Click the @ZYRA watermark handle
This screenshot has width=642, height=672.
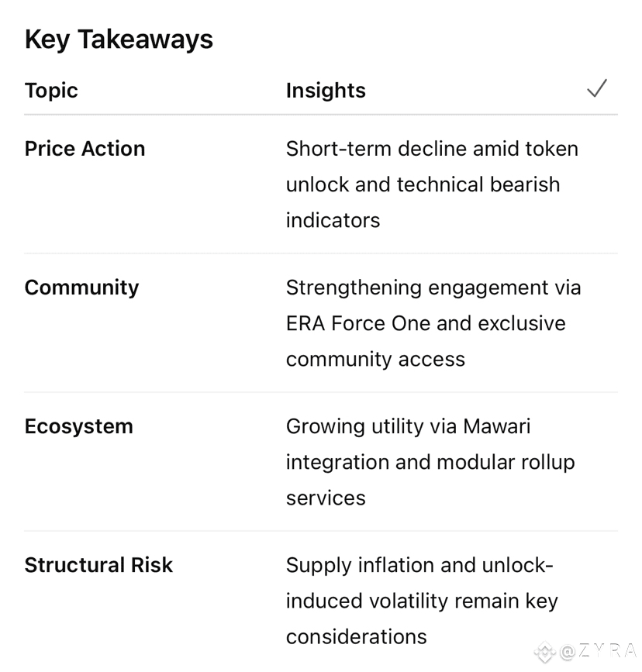click(x=599, y=651)
